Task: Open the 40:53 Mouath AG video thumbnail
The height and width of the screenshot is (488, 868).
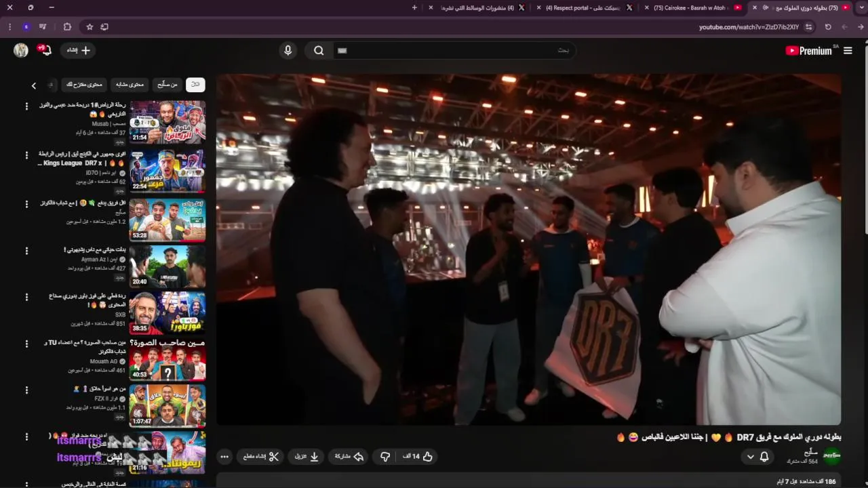Action: click(x=167, y=359)
